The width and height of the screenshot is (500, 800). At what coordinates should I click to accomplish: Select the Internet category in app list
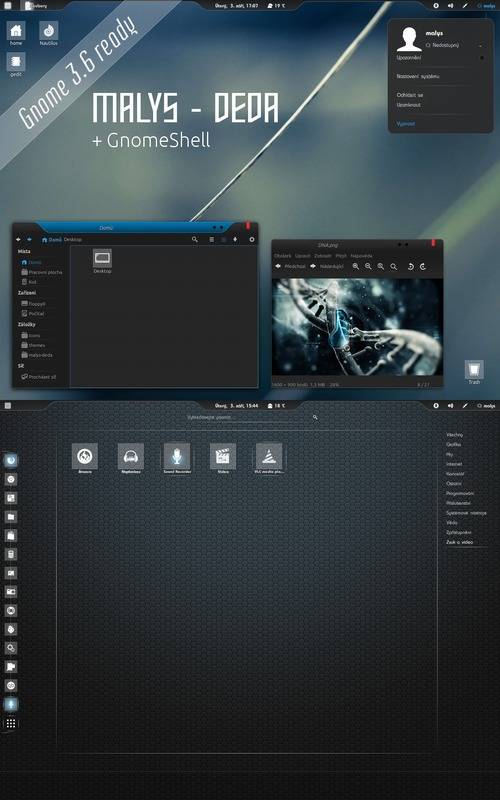(454, 464)
